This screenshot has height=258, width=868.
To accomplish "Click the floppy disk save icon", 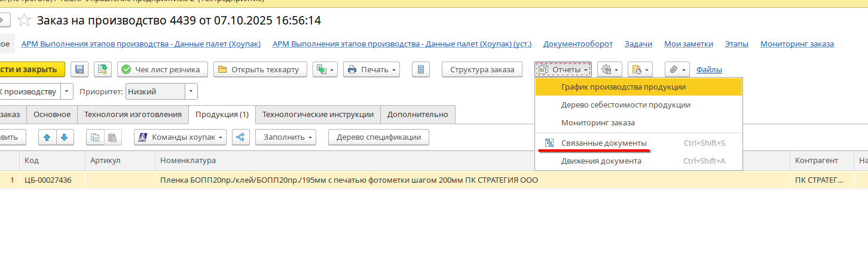I will pos(80,69).
